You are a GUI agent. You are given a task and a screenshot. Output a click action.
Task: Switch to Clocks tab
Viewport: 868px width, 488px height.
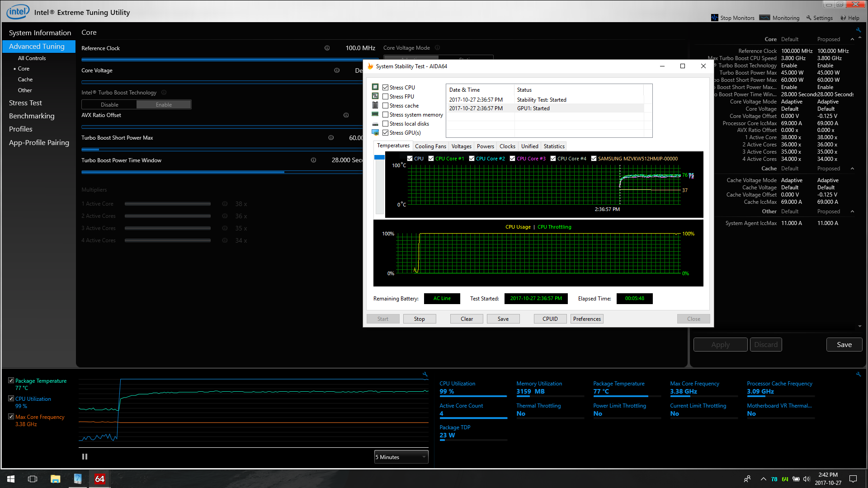pos(507,146)
